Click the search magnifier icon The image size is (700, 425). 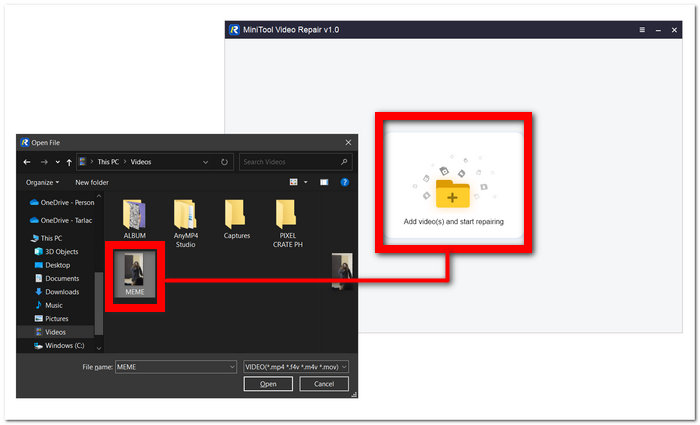tap(344, 162)
